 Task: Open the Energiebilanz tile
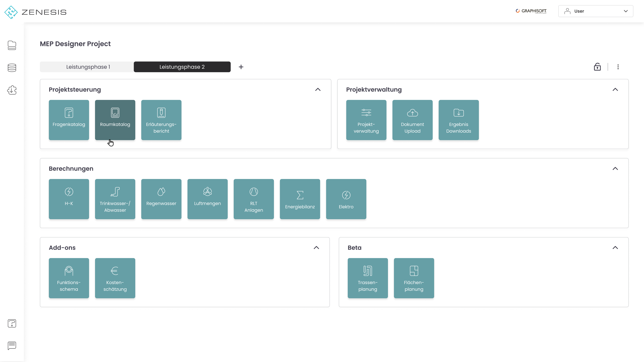(300, 199)
